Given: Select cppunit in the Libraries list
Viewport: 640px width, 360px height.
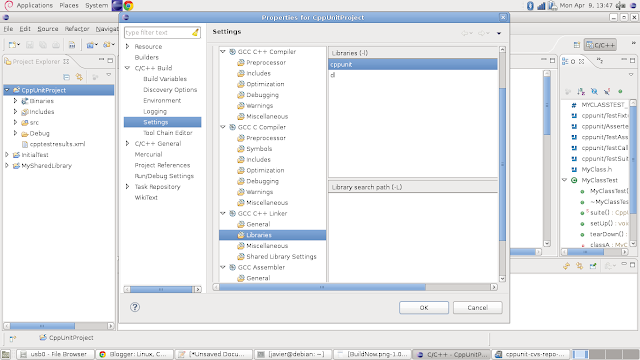Looking at the screenshot, I should [413, 64].
